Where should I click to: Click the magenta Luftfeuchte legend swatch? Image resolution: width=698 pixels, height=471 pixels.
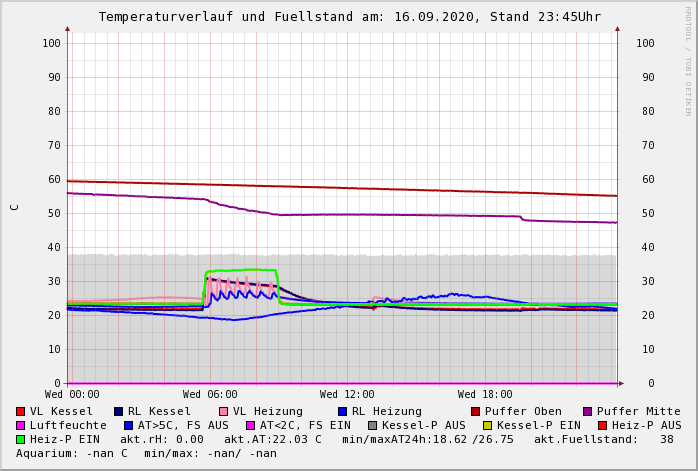[20, 426]
